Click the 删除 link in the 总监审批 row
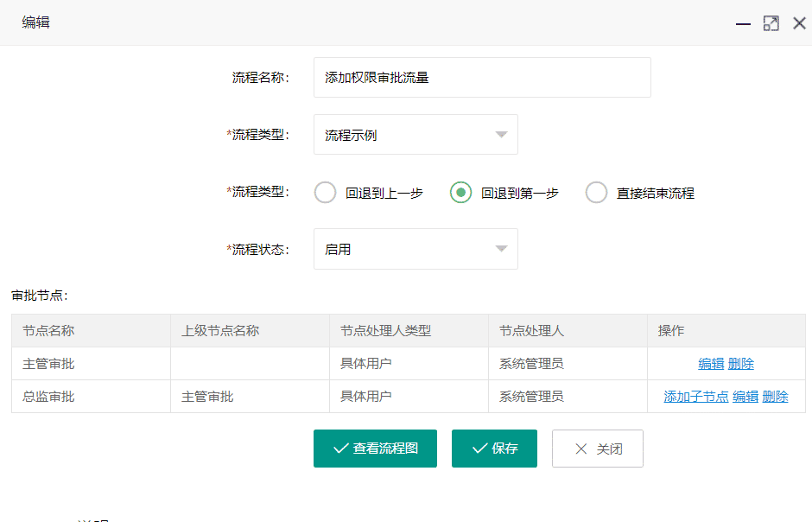 point(776,396)
